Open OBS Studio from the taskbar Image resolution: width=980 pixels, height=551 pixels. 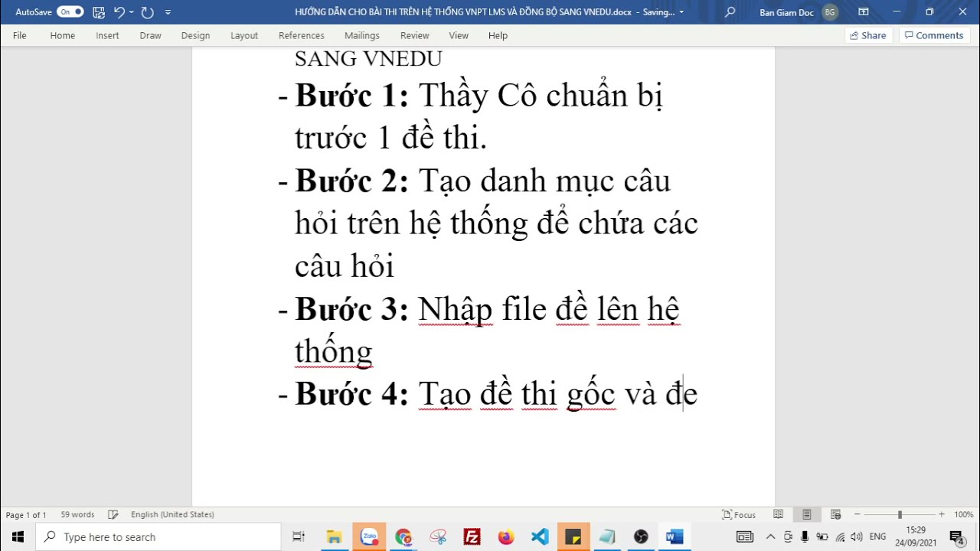(x=642, y=537)
